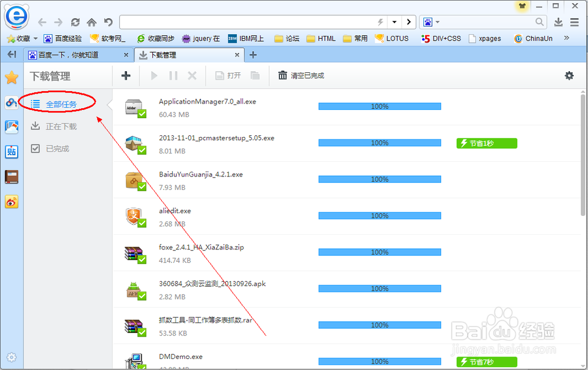
Task: Open the ChinaUn bookmark
Action: pyautogui.click(x=533, y=39)
